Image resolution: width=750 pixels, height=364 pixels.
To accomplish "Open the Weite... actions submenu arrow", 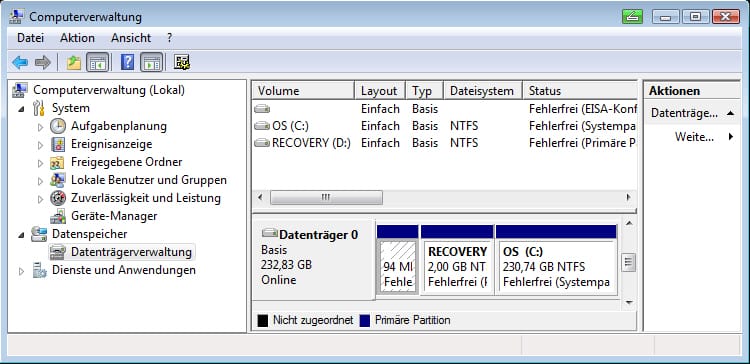I will click(731, 137).
